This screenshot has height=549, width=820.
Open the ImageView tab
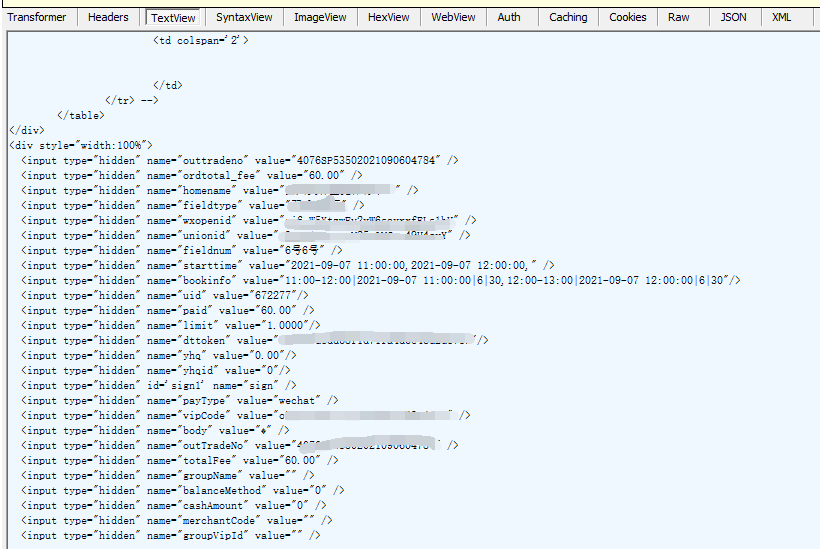pos(320,17)
